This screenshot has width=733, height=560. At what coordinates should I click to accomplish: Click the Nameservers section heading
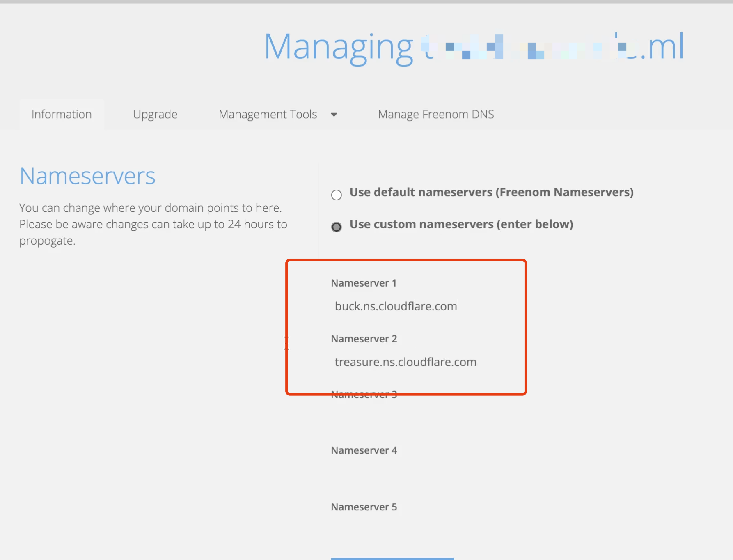(x=87, y=176)
